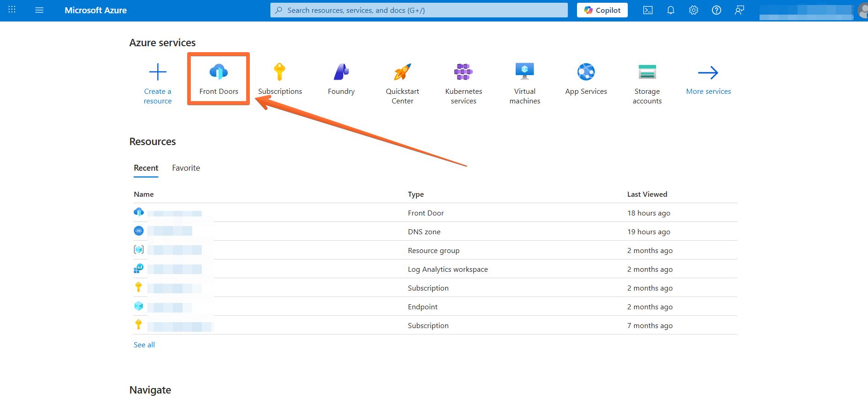Open Cloud Shell from the top bar

[648, 10]
